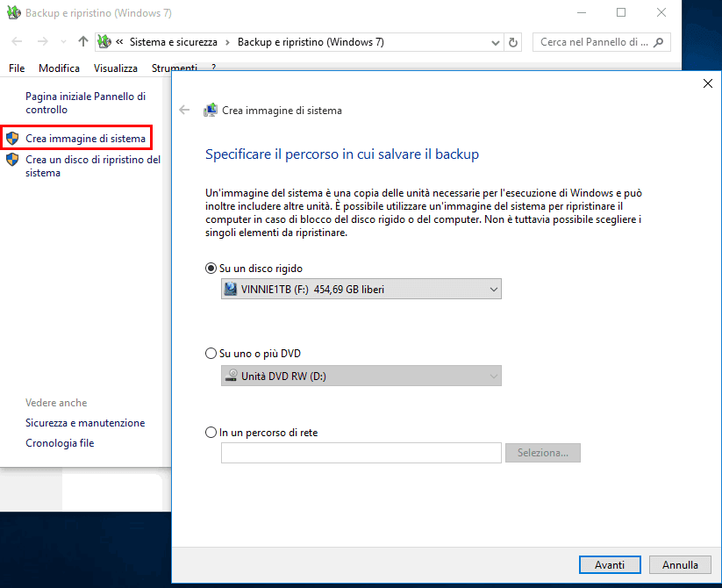Image resolution: width=722 pixels, height=588 pixels.
Task: Click breadcrumb arrow after Sistema e sicurezza
Action: 227,42
